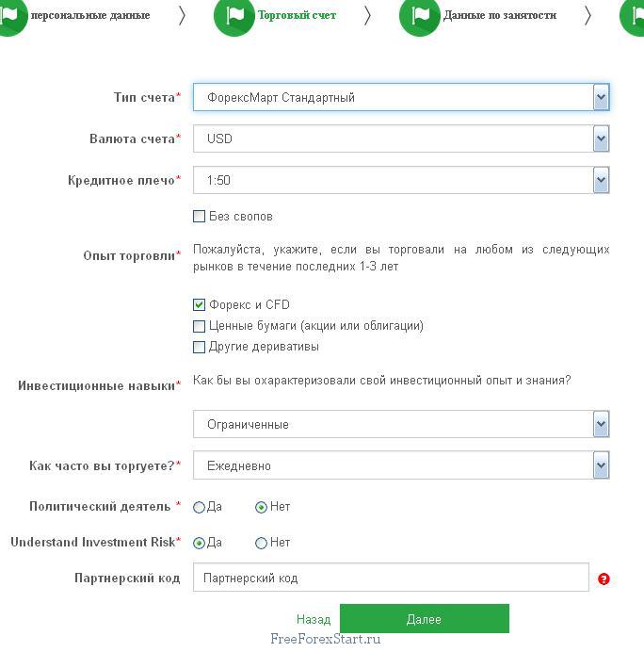644x652 pixels.
Task: Switch to the Данные по занятости step
Action: (499, 16)
